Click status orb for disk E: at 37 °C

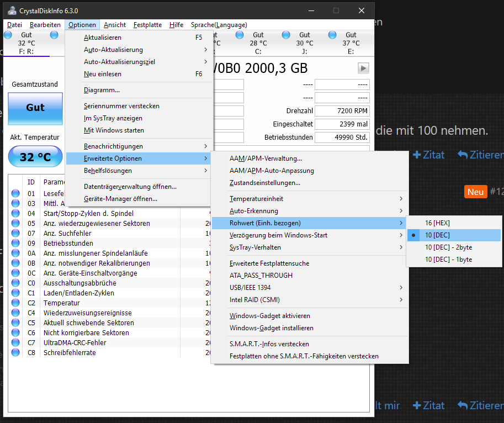(x=332, y=35)
